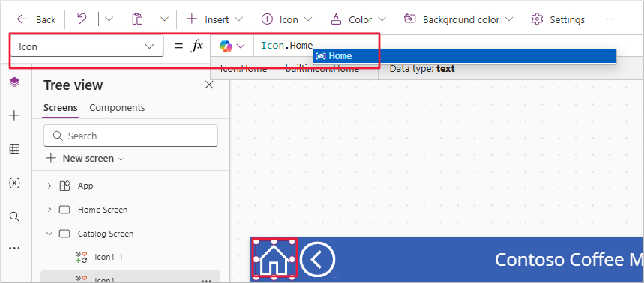Click the Tree view Search field

point(130,136)
